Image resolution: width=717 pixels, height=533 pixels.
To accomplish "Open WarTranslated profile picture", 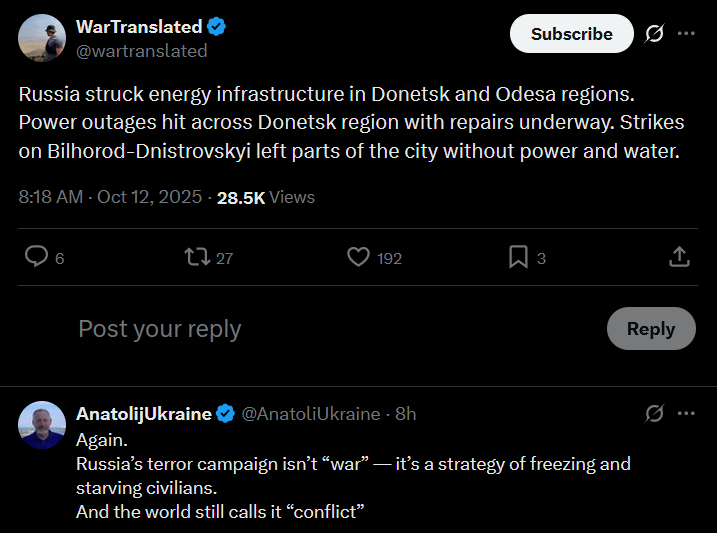I will click(x=42, y=37).
